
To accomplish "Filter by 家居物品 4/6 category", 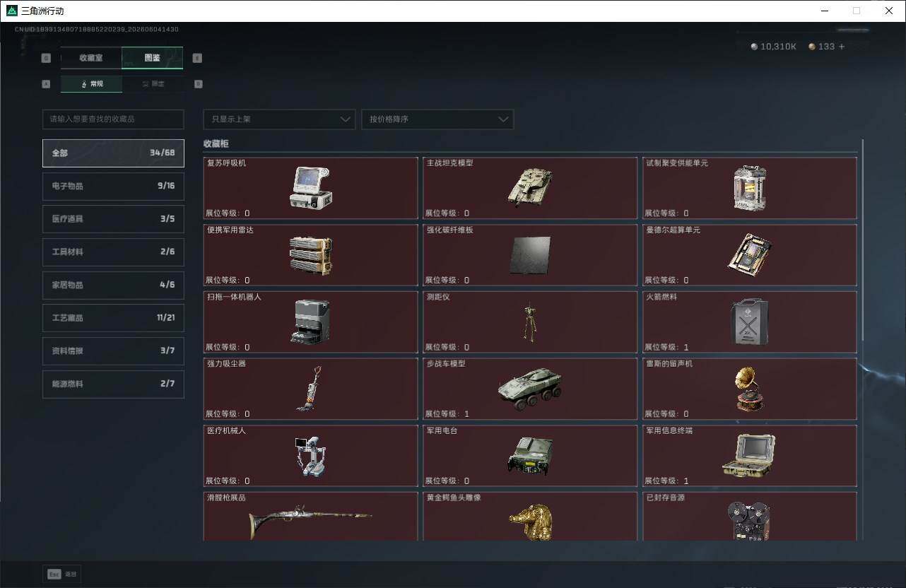I will pyautogui.click(x=113, y=285).
